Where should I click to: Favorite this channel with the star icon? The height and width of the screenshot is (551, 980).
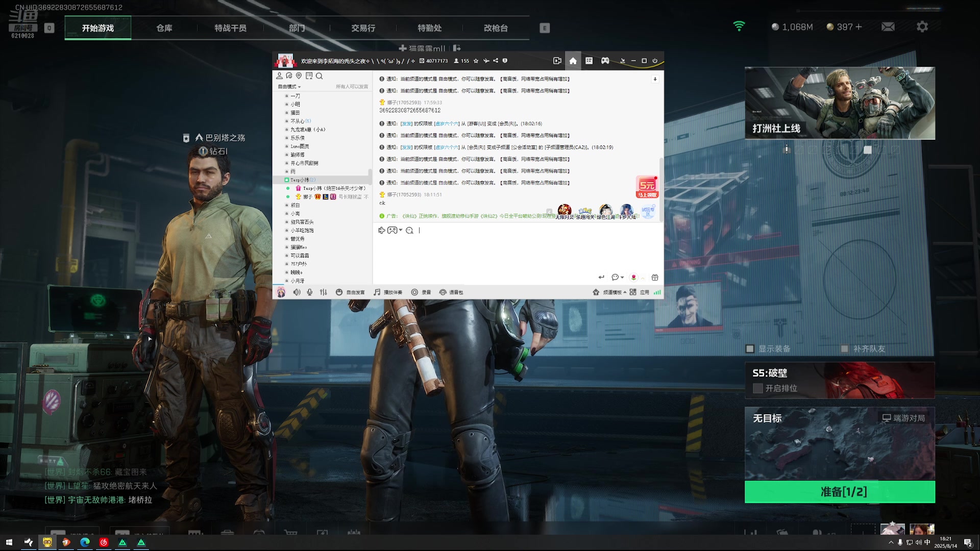tap(476, 61)
